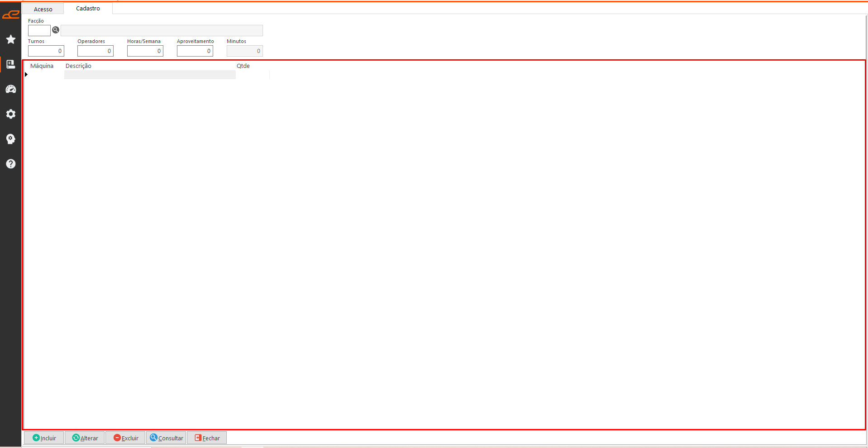Viewport: 868px width, 448px height.
Task: Open the cadastro sidebar icon
Action: 11,65
